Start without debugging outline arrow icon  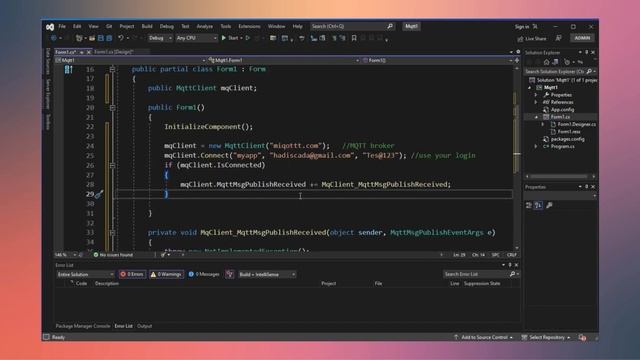coord(247,38)
